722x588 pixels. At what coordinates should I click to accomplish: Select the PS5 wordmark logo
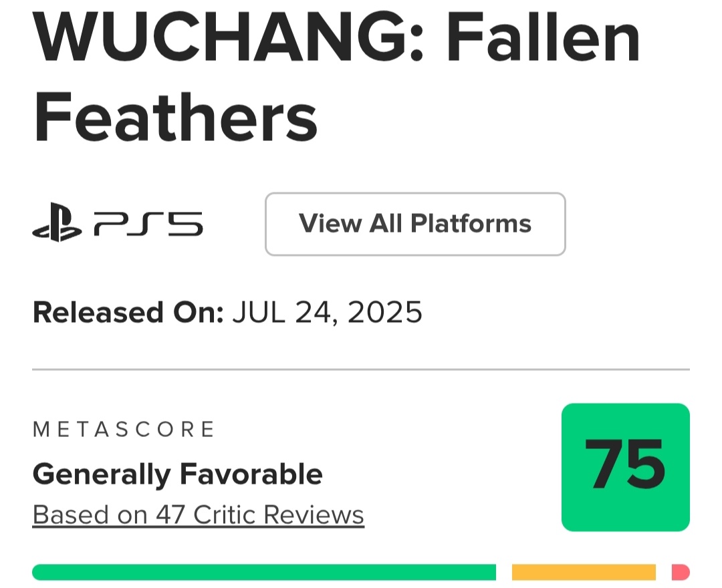(x=148, y=224)
